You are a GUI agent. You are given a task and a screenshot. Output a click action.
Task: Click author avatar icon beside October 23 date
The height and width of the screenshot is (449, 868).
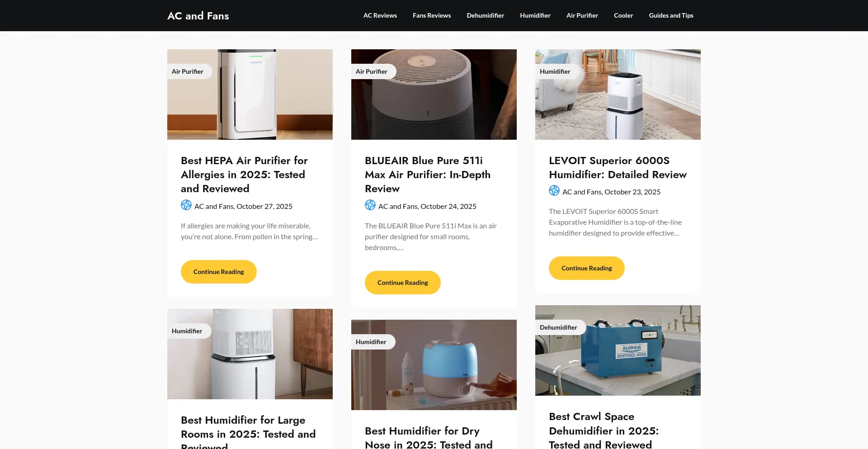(554, 191)
